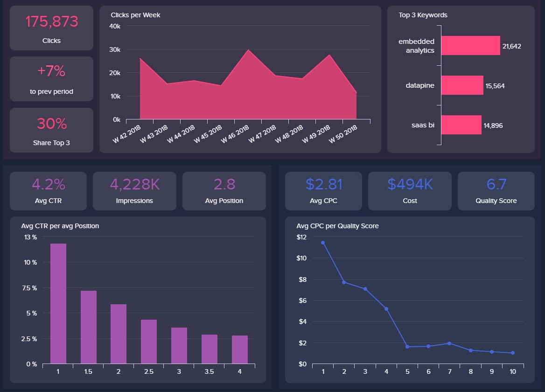545x392 pixels.
Task: Click the CTR bar for position 1
Action: pyautogui.click(x=58, y=303)
